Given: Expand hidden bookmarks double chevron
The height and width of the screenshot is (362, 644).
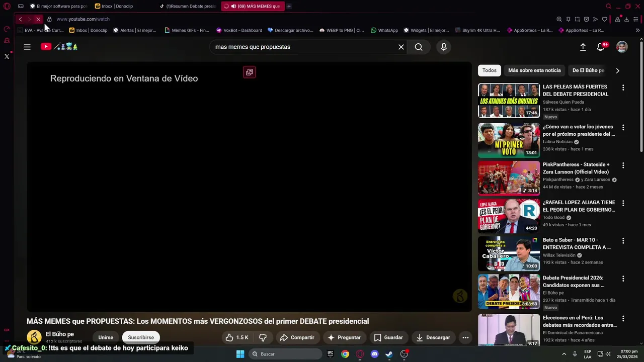Looking at the screenshot, I should tap(637, 30).
